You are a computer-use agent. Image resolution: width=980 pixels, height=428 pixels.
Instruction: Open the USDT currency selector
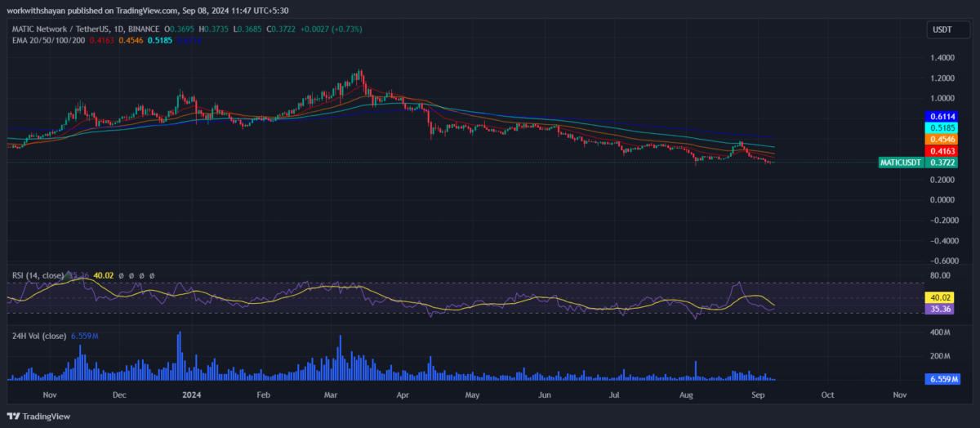(942, 30)
